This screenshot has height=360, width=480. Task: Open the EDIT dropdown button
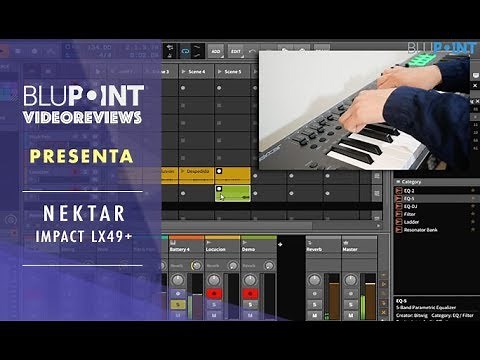pyautogui.click(x=236, y=51)
